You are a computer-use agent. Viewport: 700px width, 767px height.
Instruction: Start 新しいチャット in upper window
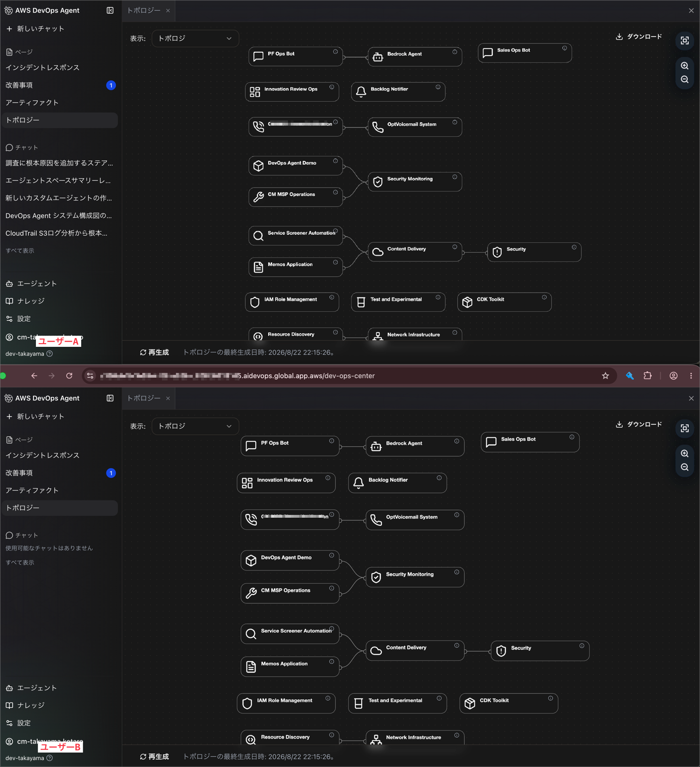[x=35, y=28]
